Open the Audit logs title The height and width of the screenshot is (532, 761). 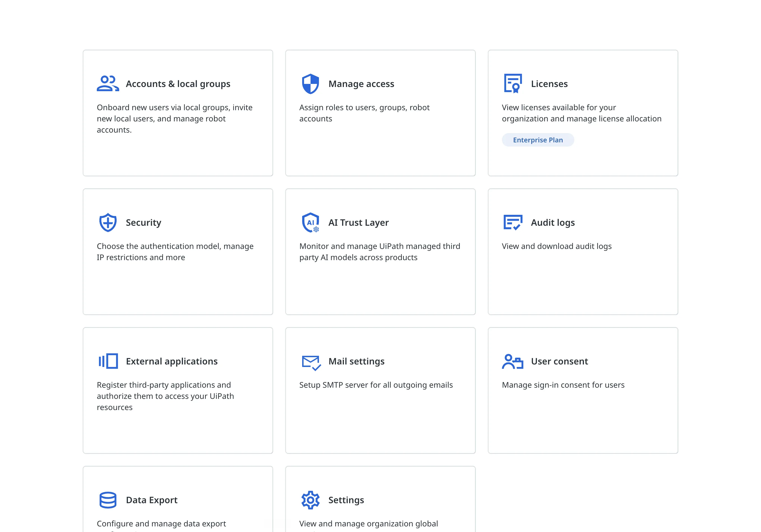pyautogui.click(x=553, y=223)
